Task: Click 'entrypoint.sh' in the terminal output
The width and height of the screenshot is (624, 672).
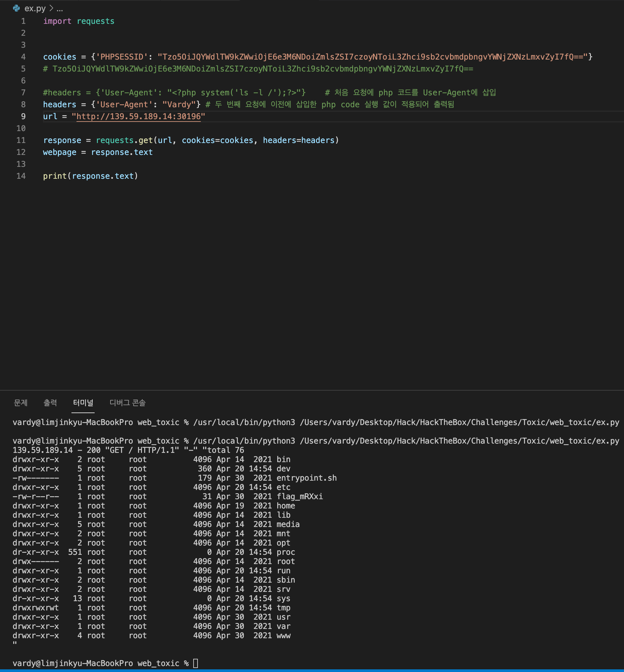Action: [307, 478]
